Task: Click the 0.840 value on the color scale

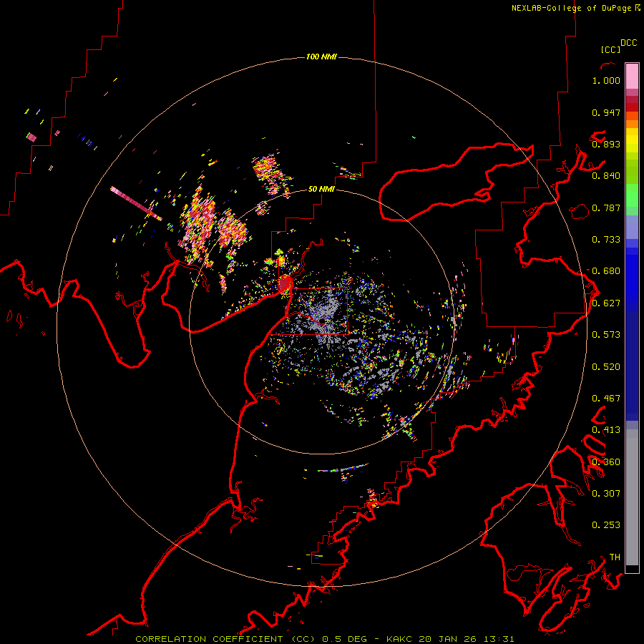Action: pos(606,176)
